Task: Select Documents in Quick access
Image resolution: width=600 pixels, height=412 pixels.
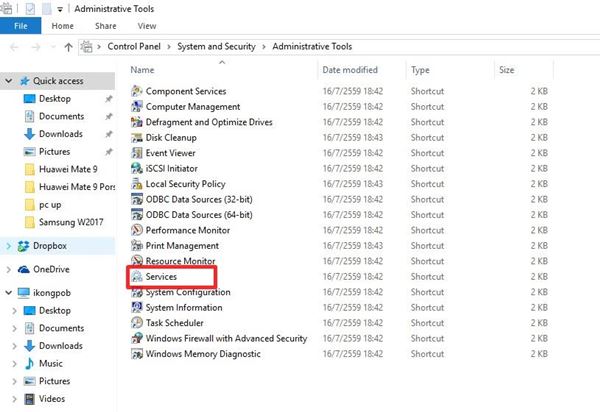Action: [x=62, y=116]
